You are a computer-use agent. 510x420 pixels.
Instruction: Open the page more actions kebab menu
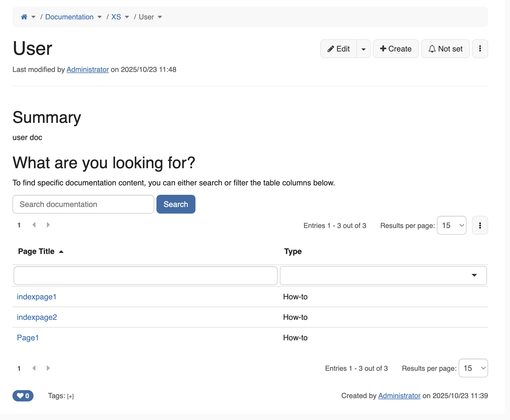pos(480,49)
